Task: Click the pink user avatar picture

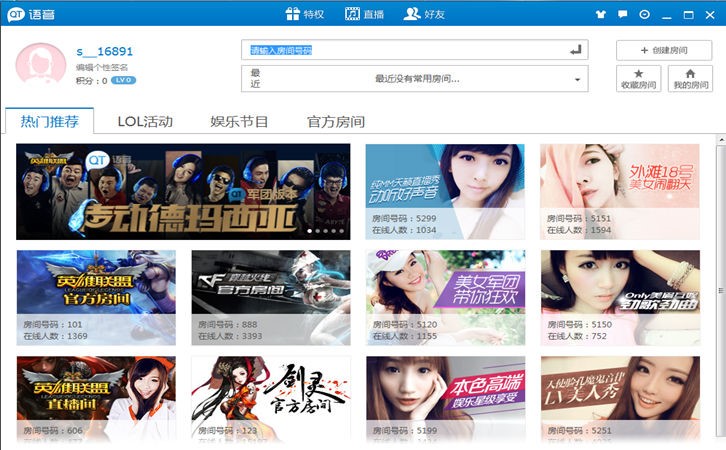Action: point(41,63)
